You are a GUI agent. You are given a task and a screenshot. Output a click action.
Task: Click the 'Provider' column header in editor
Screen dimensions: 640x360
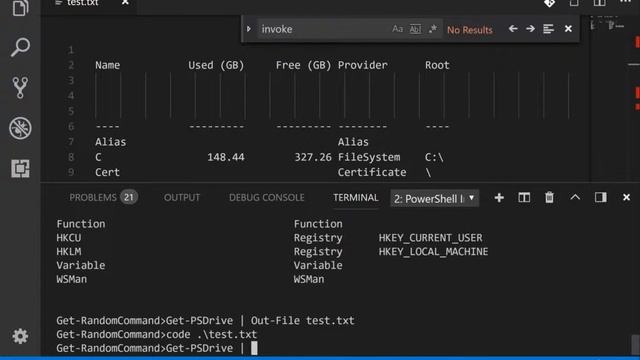tap(362, 65)
